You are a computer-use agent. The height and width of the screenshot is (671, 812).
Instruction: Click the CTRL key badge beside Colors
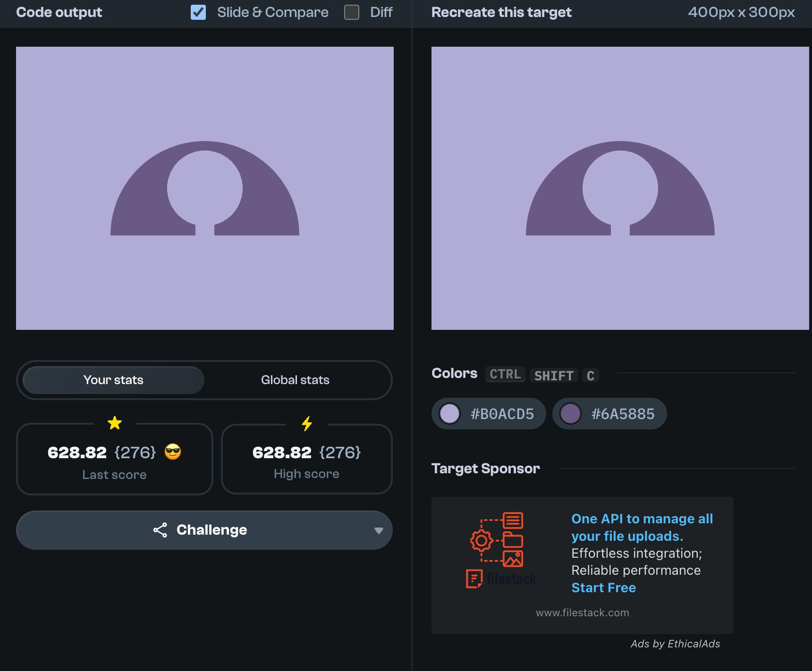coord(505,374)
